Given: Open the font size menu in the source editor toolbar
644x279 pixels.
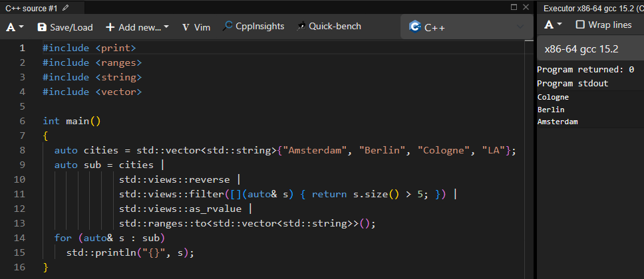Looking at the screenshot, I should (15, 27).
